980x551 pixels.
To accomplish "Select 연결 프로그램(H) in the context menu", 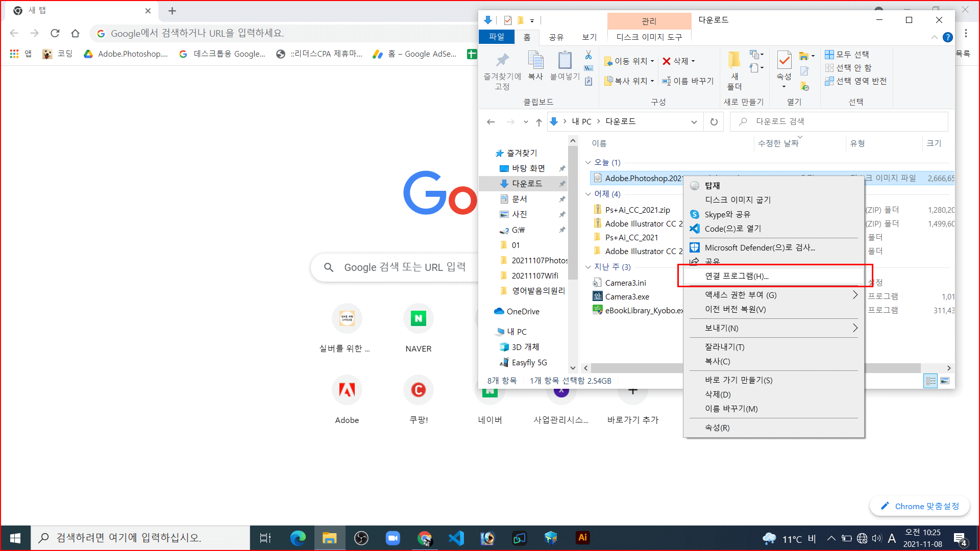I will (x=736, y=276).
